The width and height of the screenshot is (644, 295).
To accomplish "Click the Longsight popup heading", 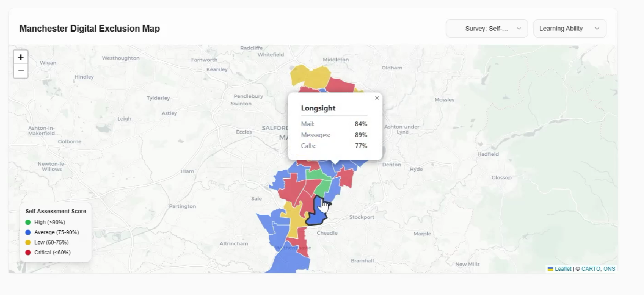I will click(x=318, y=108).
